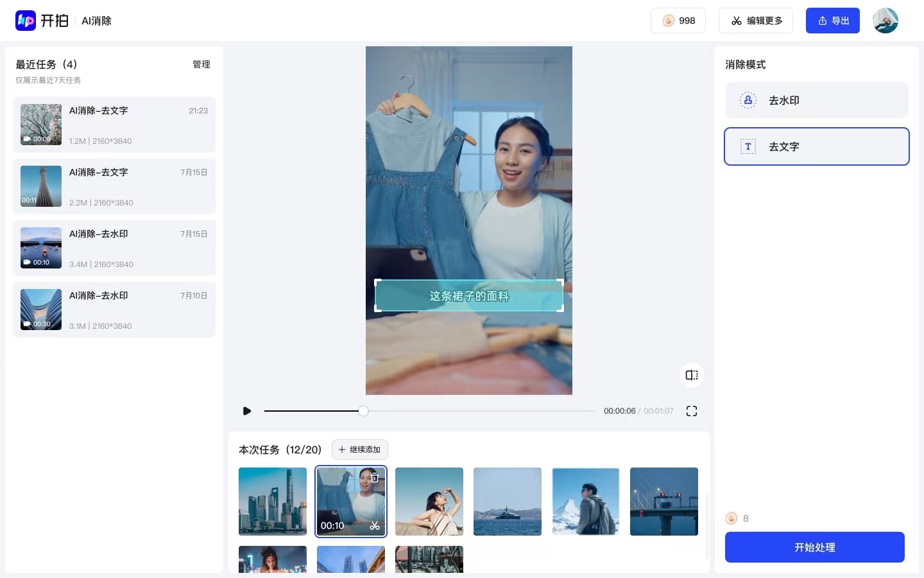The width and height of the screenshot is (924, 578).
Task: Click the cost coin icon above 开始处理
Action: (732, 518)
